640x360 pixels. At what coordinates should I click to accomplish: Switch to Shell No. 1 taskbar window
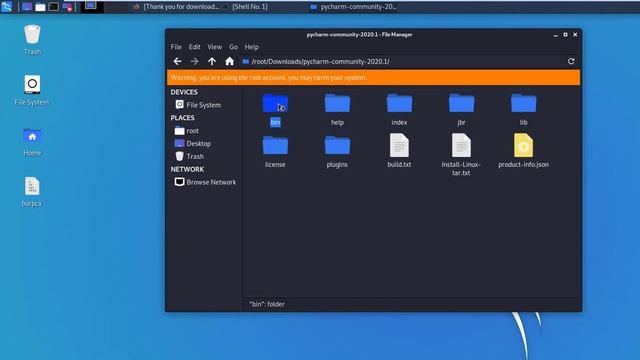point(245,7)
